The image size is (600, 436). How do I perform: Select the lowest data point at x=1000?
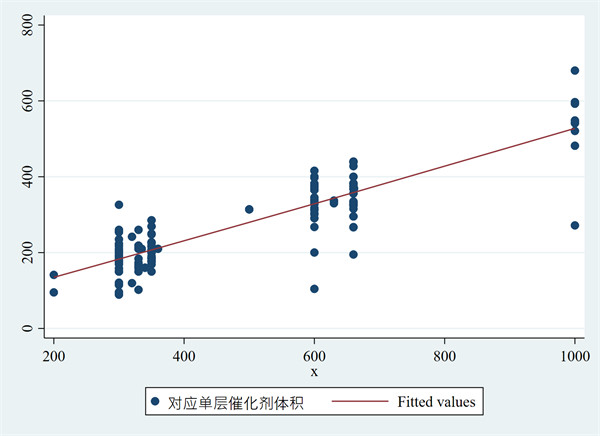click(575, 225)
